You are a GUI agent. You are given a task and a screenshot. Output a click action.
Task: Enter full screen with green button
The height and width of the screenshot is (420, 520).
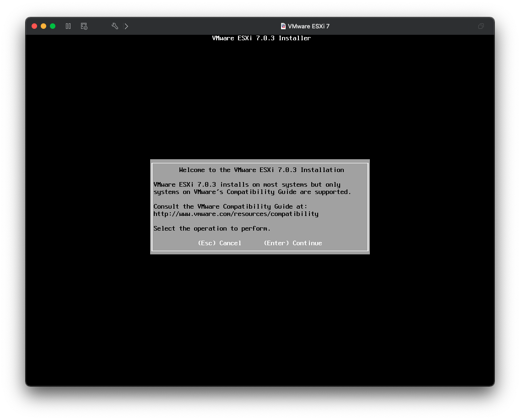click(x=53, y=26)
